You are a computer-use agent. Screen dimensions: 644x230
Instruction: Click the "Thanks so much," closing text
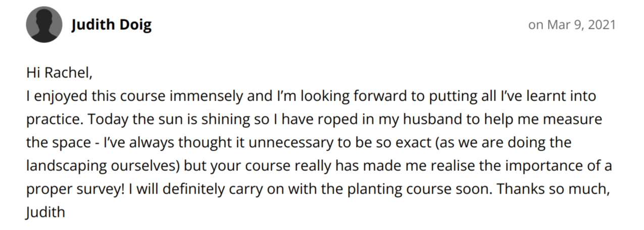554,189
